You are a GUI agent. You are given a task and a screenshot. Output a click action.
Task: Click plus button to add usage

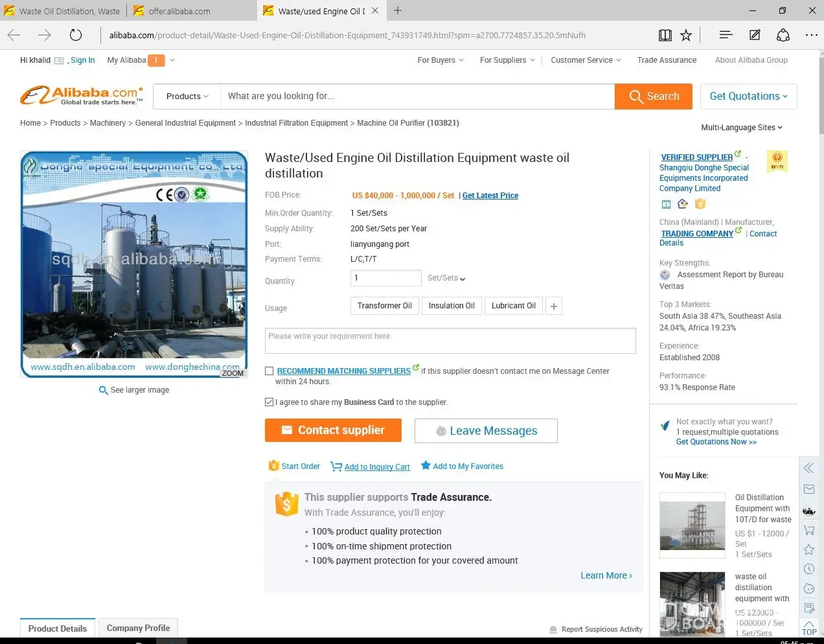(x=554, y=306)
